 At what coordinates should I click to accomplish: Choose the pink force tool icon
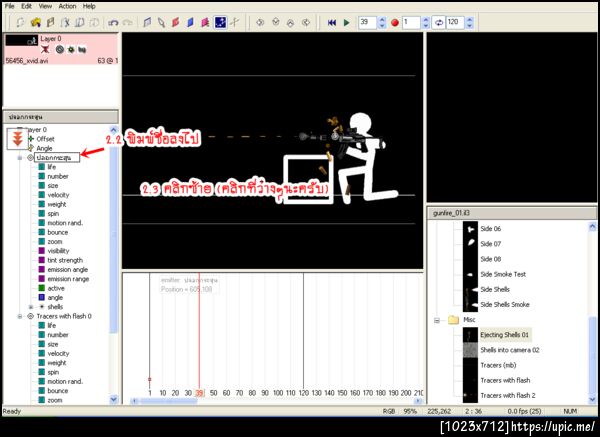click(205, 23)
